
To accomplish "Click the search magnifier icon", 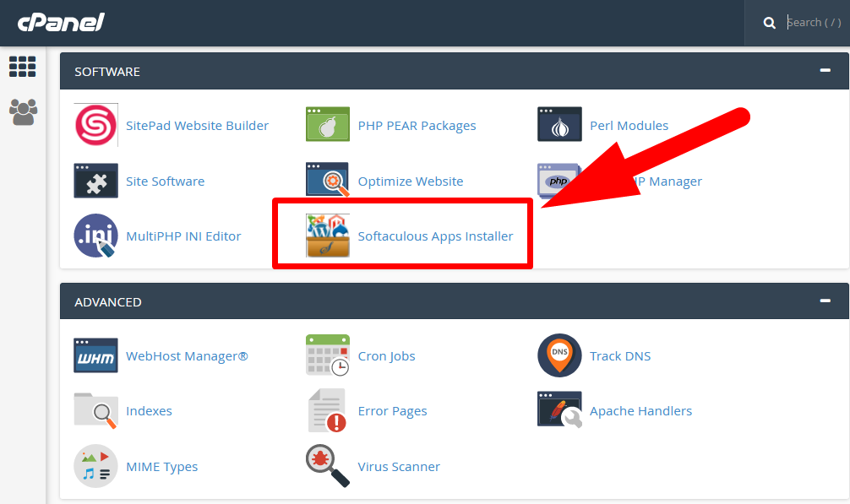I will click(x=769, y=23).
